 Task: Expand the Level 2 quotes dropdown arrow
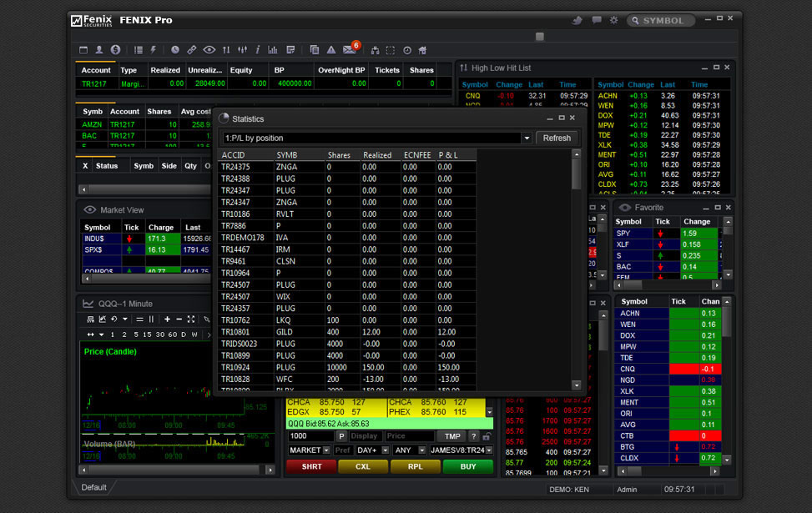[489, 412]
